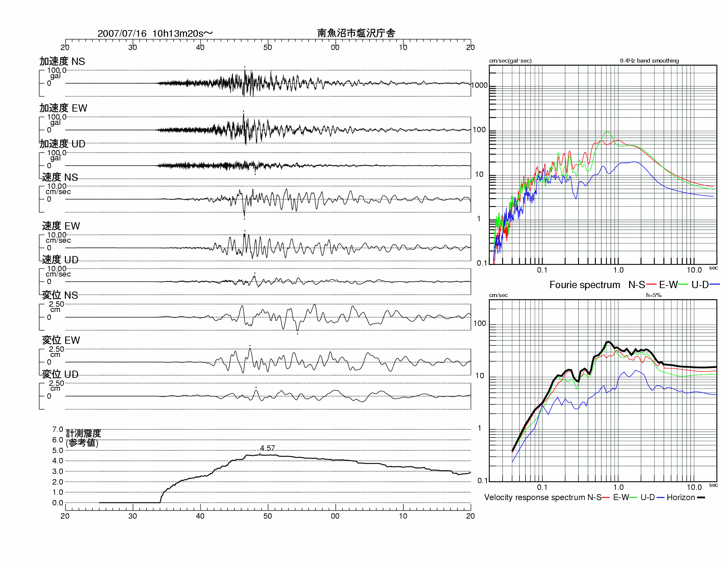The height and width of the screenshot is (563, 728).
Task: Click the 変位 UD waveform label
Action: point(60,374)
